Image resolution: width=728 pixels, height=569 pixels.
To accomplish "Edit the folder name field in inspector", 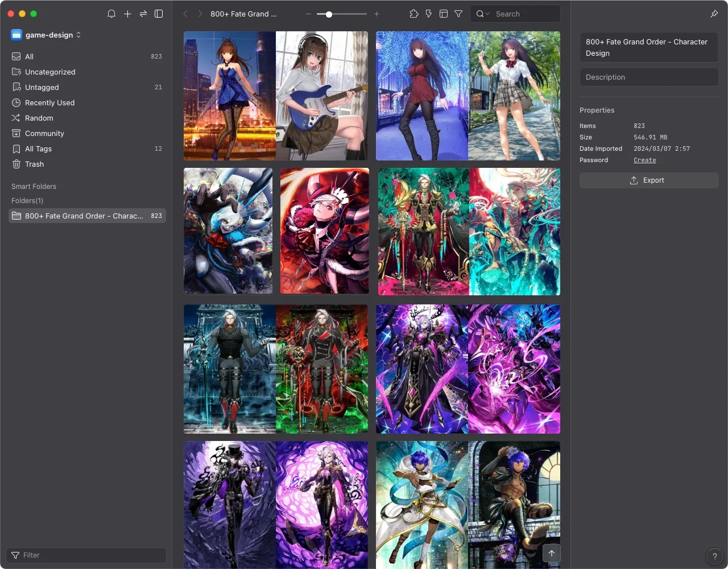I will [649, 47].
